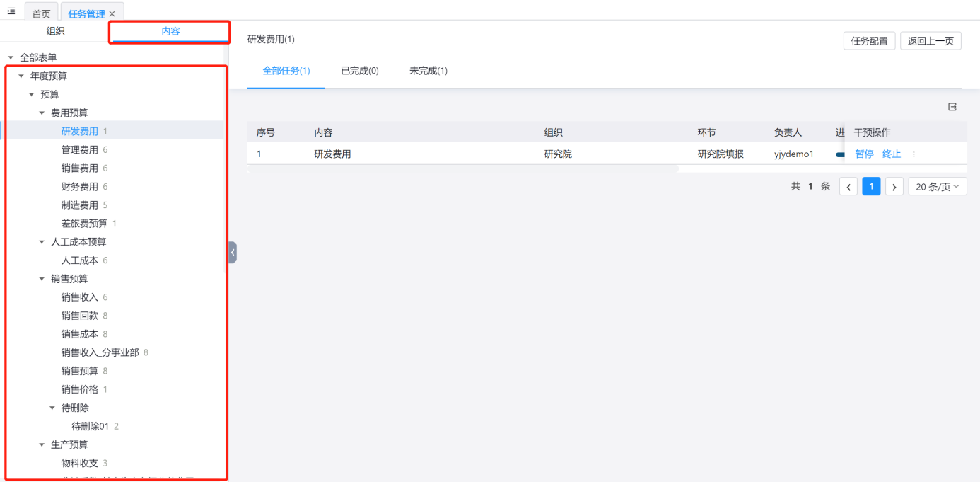Collapse the 费用预算 tree node
Viewport: 980px width, 482px height.
[42, 113]
